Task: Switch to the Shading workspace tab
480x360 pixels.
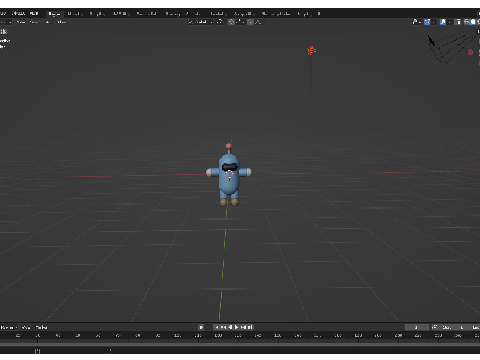Action: tap(173, 14)
